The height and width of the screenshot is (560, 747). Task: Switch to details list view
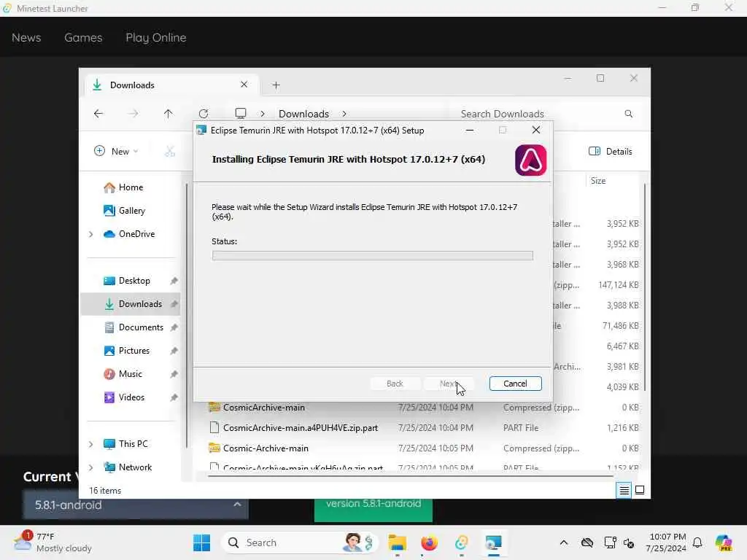click(x=624, y=490)
